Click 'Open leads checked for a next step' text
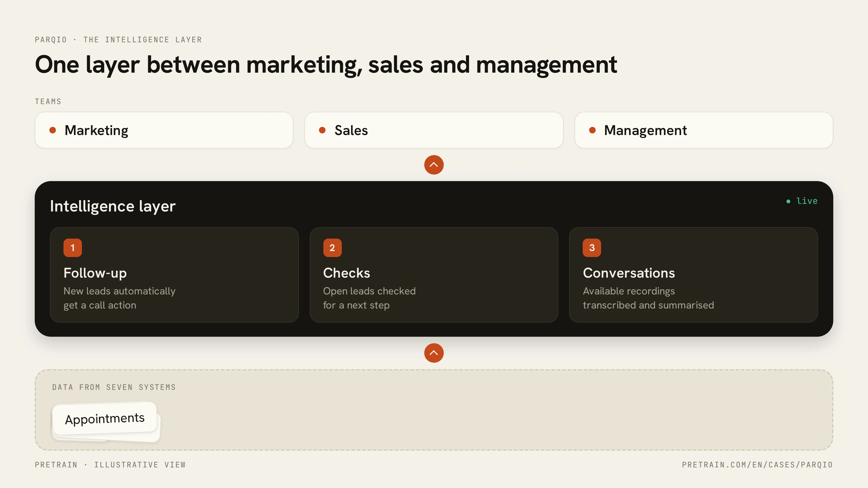Image resolution: width=868 pixels, height=488 pixels. [x=369, y=298]
